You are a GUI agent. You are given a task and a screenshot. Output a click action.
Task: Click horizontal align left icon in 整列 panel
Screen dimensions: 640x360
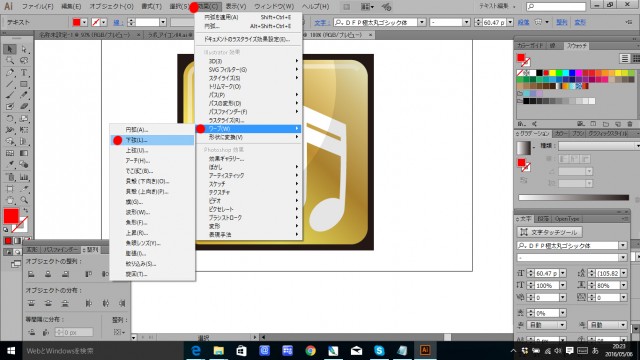pyautogui.click(x=31, y=274)
